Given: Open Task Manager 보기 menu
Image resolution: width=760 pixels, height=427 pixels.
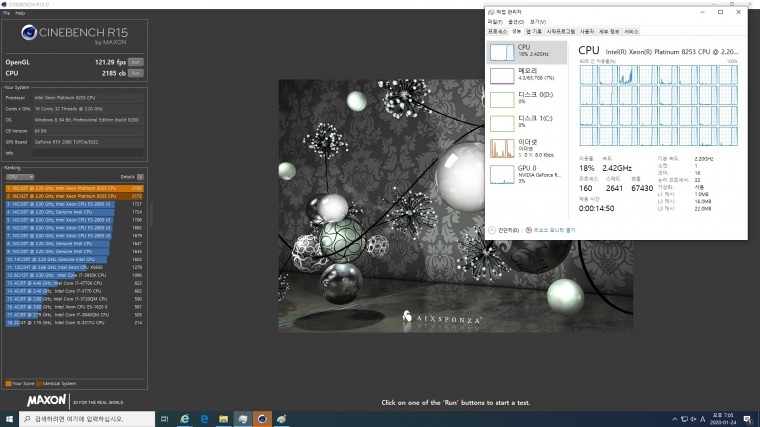Looking at the screenshot, I should [538, 22].
